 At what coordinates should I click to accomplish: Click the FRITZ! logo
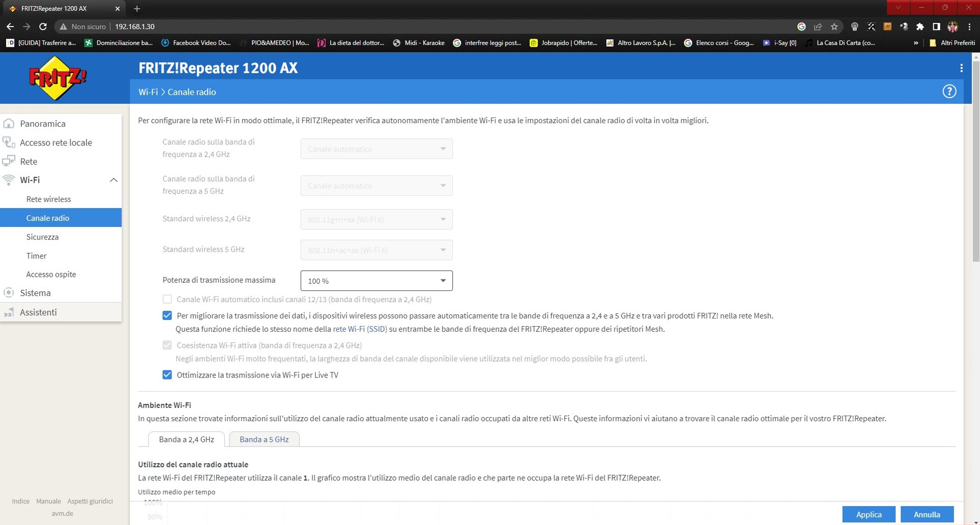point(58,78)
